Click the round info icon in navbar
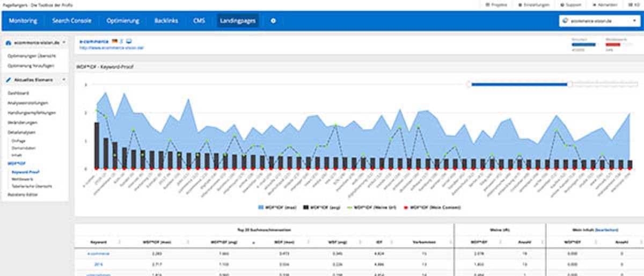The width and height of the screenshot is (644, 276). pos(273,21)
